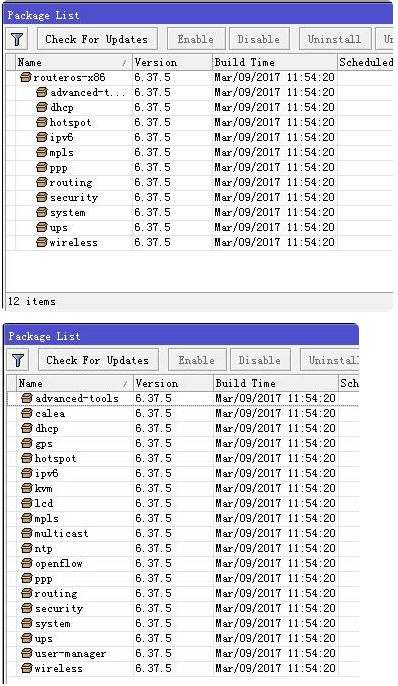This screenshot has width=398, height=686.
Task: Click security package icon in upper list
Action: 42,197
